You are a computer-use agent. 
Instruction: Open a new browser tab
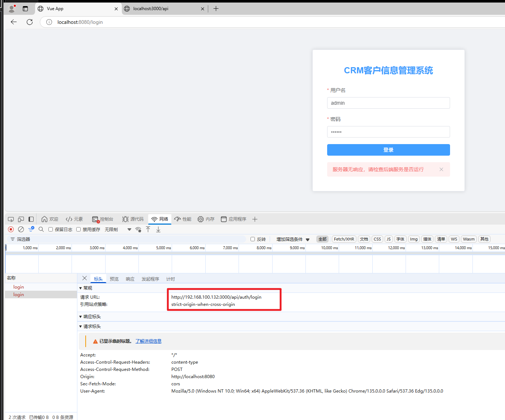tap(216, 9)
